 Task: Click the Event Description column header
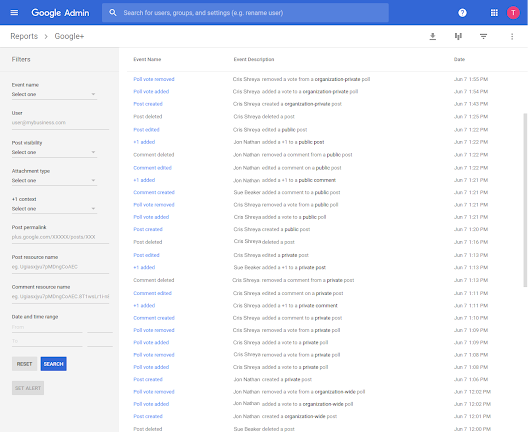pyautogui.click(x=254, y=59)
